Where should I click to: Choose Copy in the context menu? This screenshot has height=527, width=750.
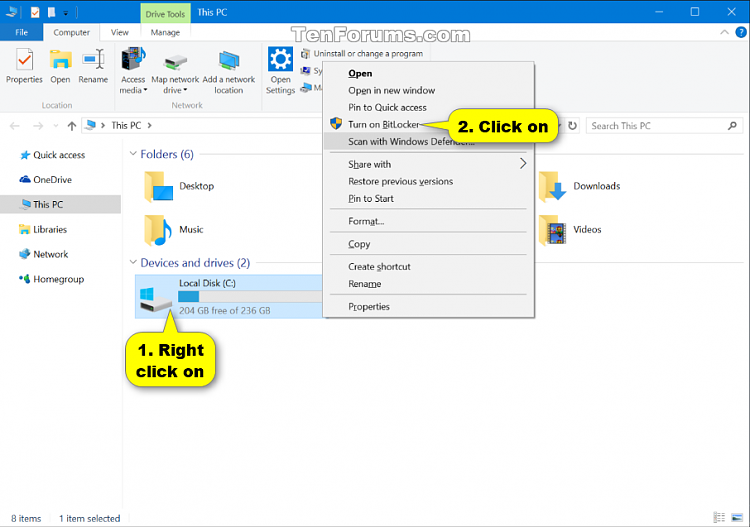coord(359,244)
